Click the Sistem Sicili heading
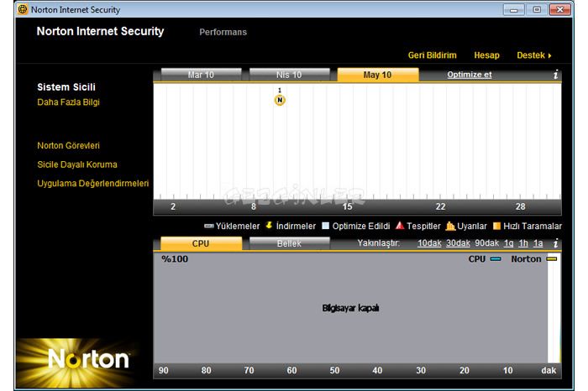This screenshot has width=588, height=391. [x=66, y=87]
